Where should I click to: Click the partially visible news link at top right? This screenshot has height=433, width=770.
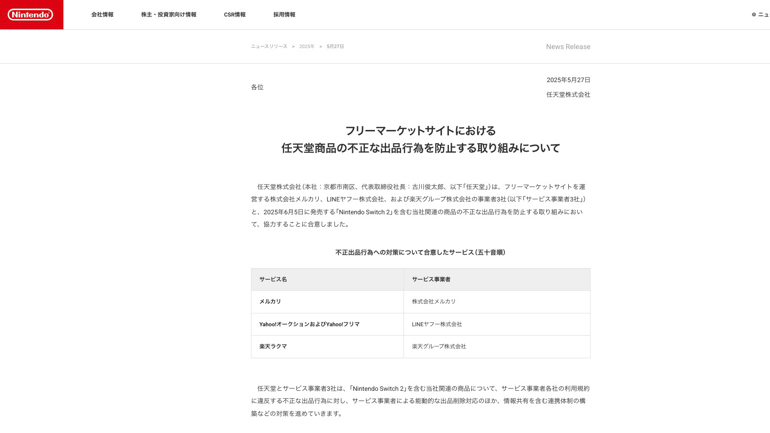click(761, 15)
